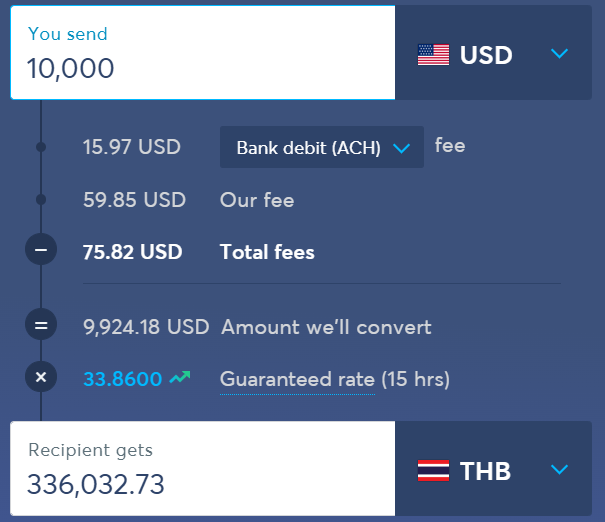Click the Guaranteed rate link
Screen dimensions: 605x522
(x=297, y=379)
